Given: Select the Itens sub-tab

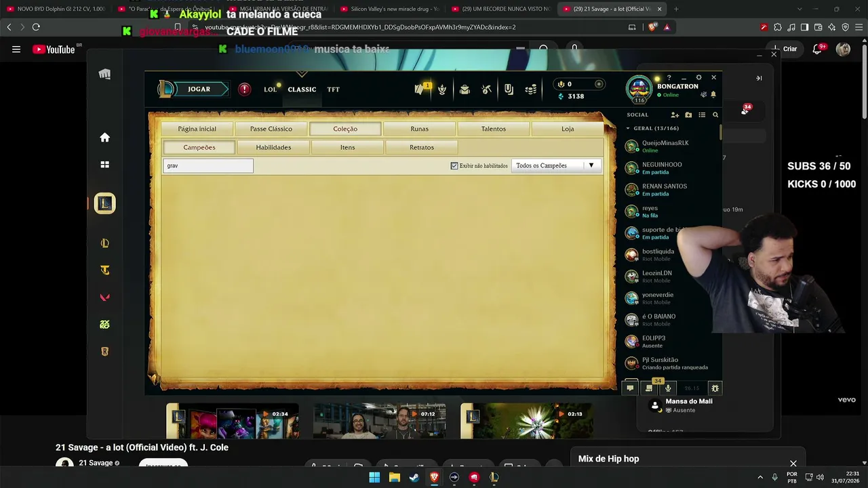Looking at the screenshot, I should pyautogui.click(x=348, y=147).
